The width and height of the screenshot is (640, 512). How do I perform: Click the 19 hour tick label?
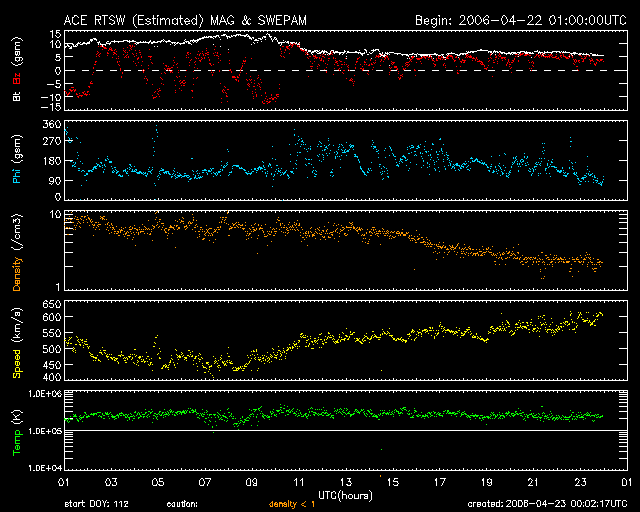(487, 481)
